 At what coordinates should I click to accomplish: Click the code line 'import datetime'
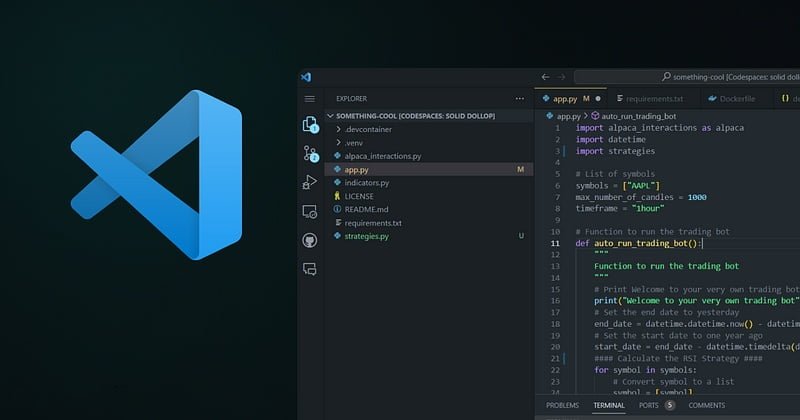[x=611, y=139]
